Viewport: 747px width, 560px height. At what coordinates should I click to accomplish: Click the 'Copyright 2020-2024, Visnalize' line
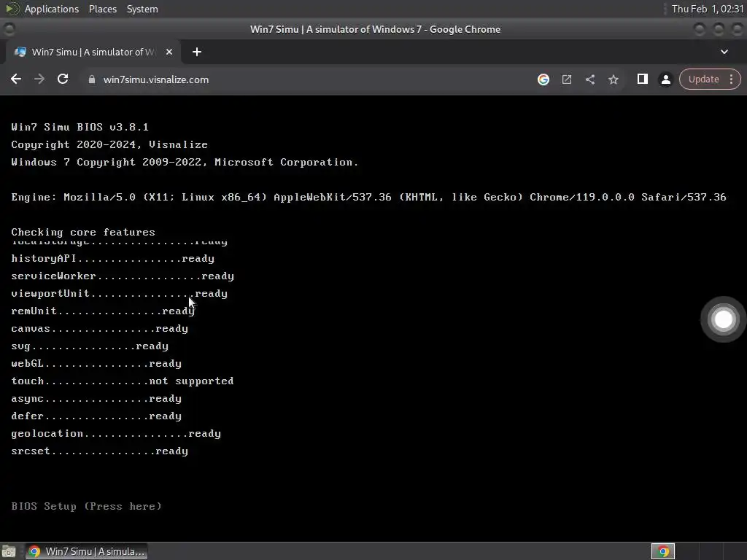pyautogui.click(x=109, y=145)
